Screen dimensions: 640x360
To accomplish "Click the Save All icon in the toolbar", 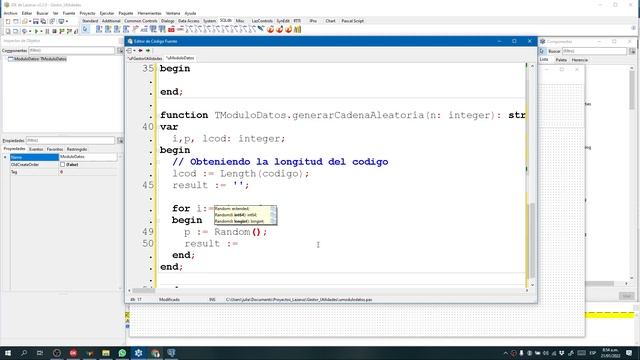I will click(43, 21).
